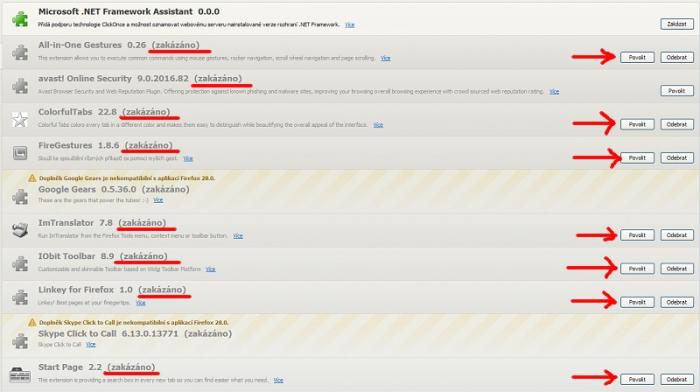Click the Start Page extension icon
Viewport: 700px width, 392px height.
tap(20, 375)
